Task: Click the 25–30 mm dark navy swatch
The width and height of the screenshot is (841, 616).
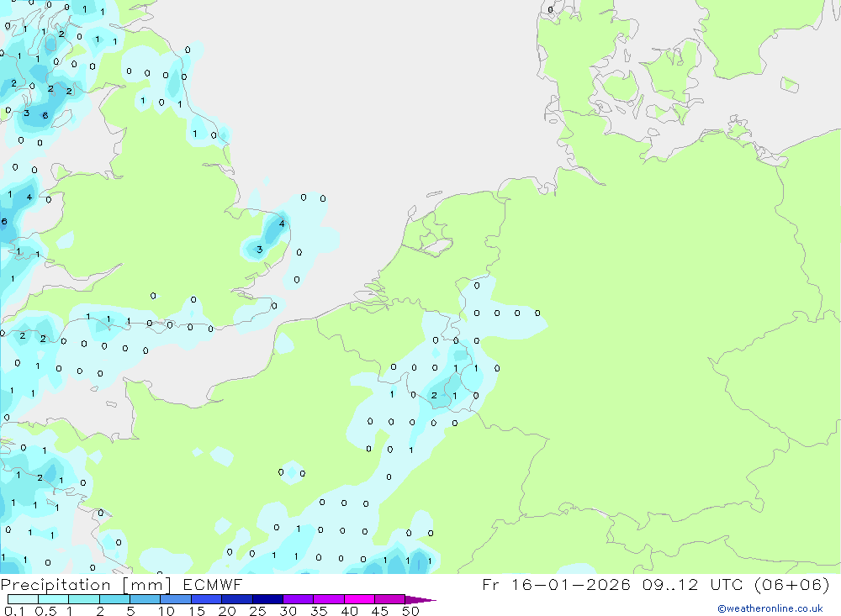Action: pyautogui.click(x=267, y=599)
